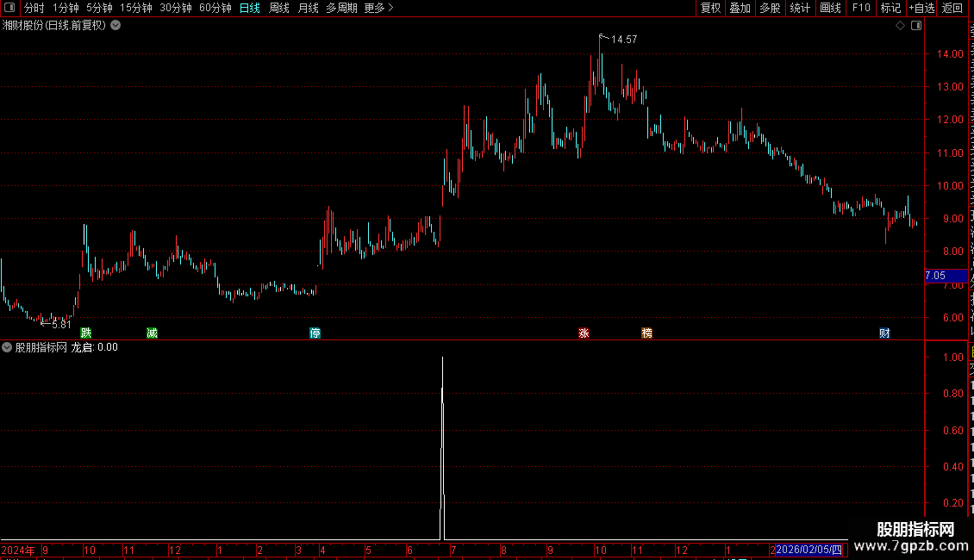Toggle the split-window icon near diamond
The width and height of the screenshot is (974, 560).
[x=916, y=26]
